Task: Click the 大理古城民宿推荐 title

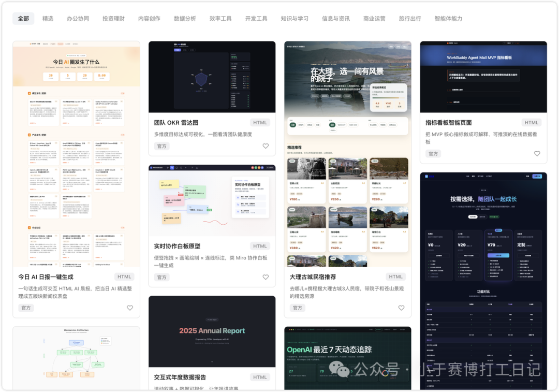Action: click(x=313, y=277)
